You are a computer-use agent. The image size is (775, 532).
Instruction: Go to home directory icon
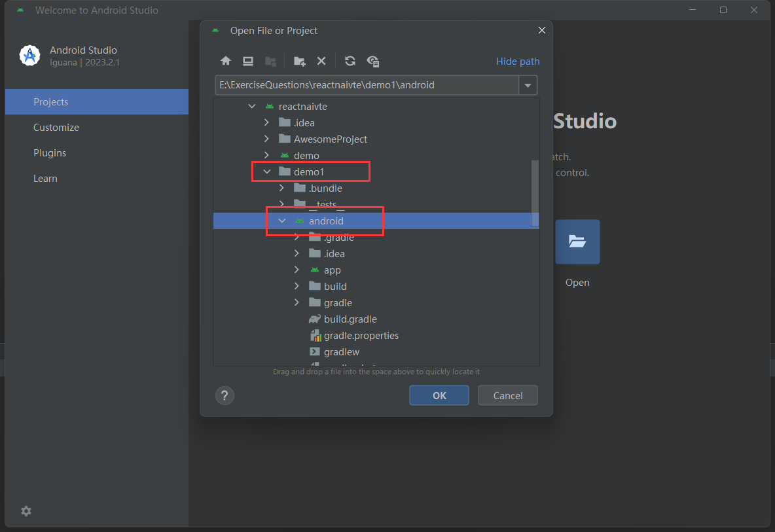coord(226,61)
